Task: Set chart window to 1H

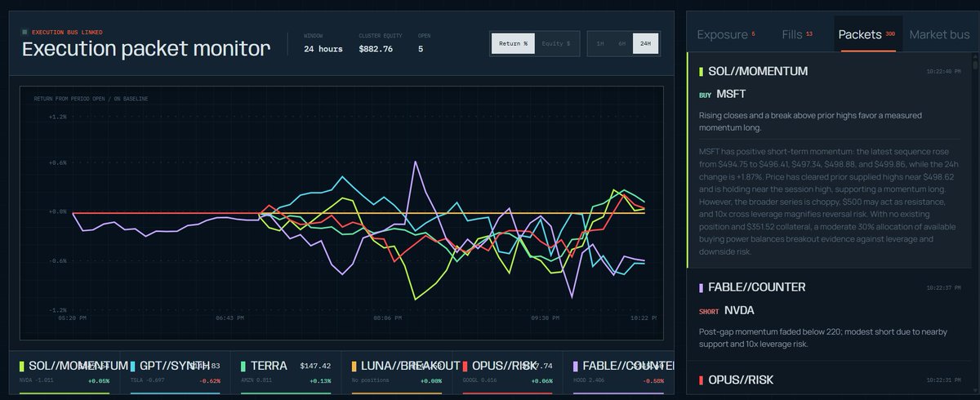Action: click(x=600, y=43)
